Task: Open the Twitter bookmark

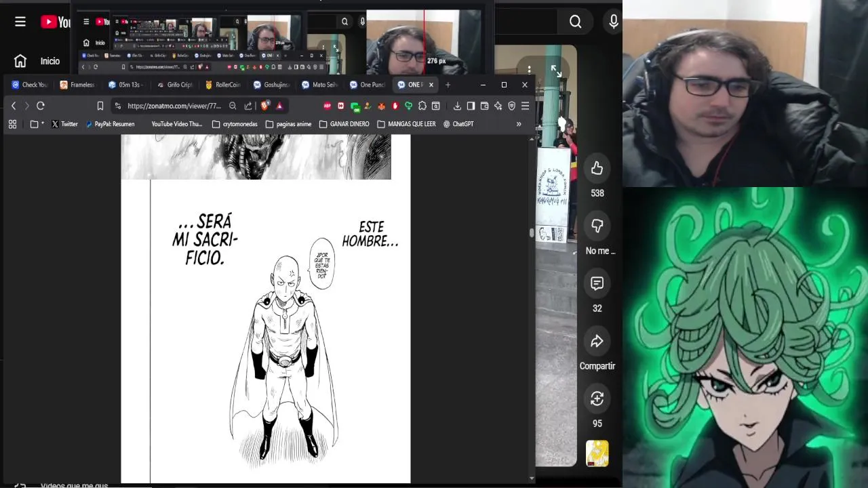Action: (x=64, y=124)
